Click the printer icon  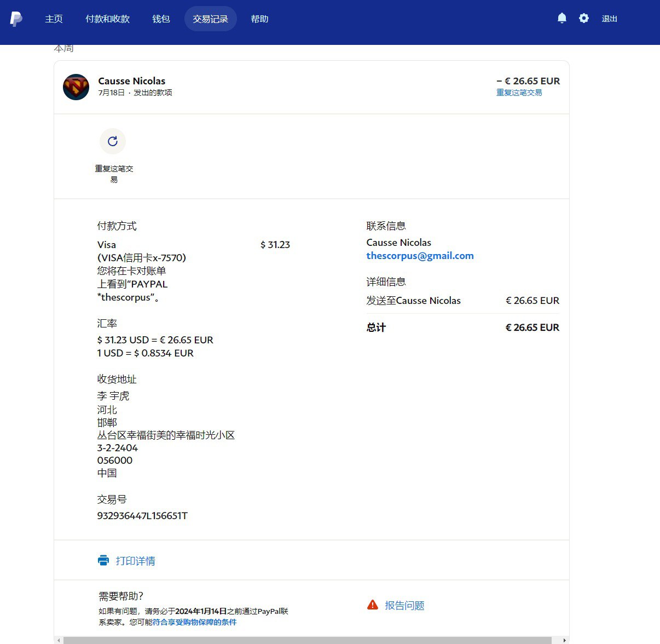(x=103, y=560)
